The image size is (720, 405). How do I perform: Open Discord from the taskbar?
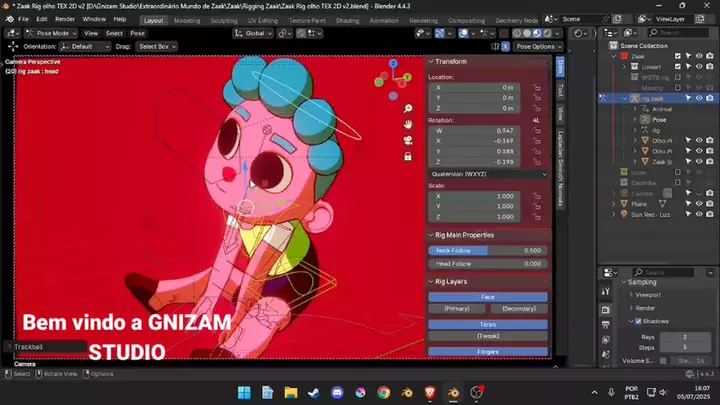[338, 393]
